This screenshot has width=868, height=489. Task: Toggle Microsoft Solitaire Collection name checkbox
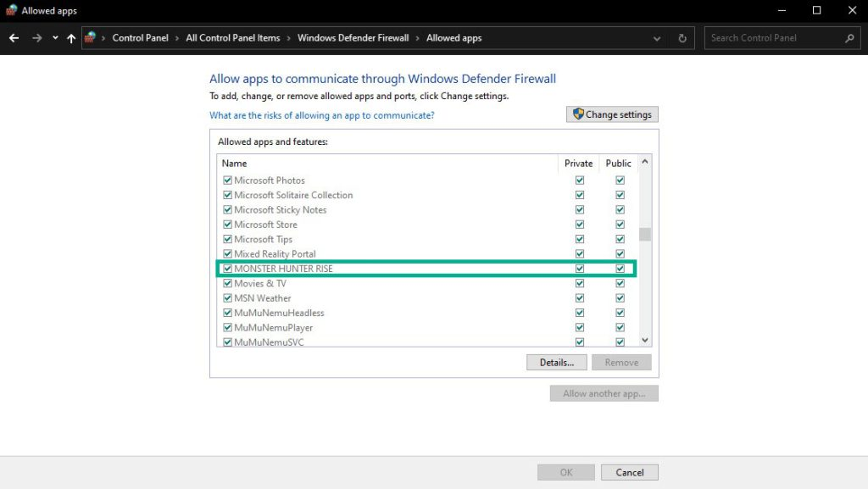(227, 195)
